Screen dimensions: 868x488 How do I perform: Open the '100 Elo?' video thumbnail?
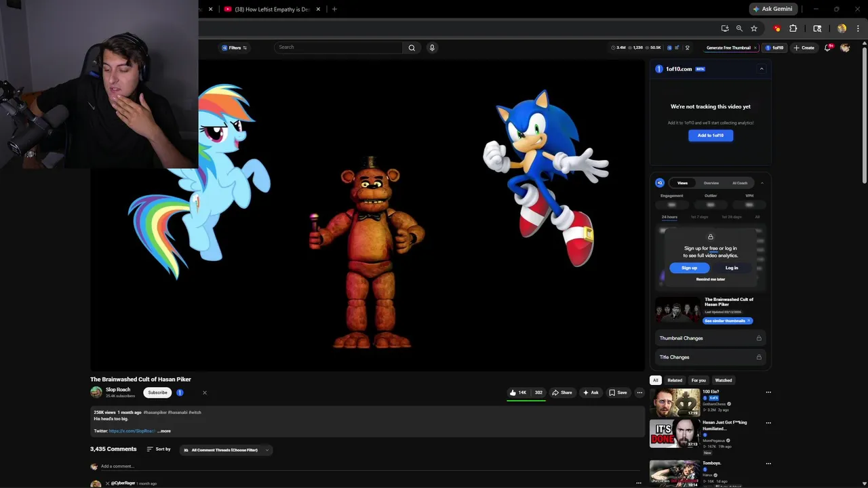[x=675, y=403]
